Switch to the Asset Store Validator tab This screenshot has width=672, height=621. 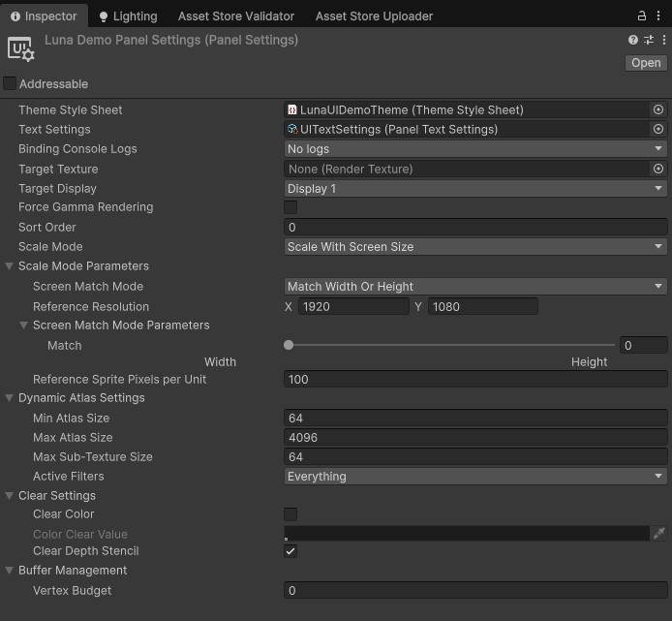pos(236,16)
